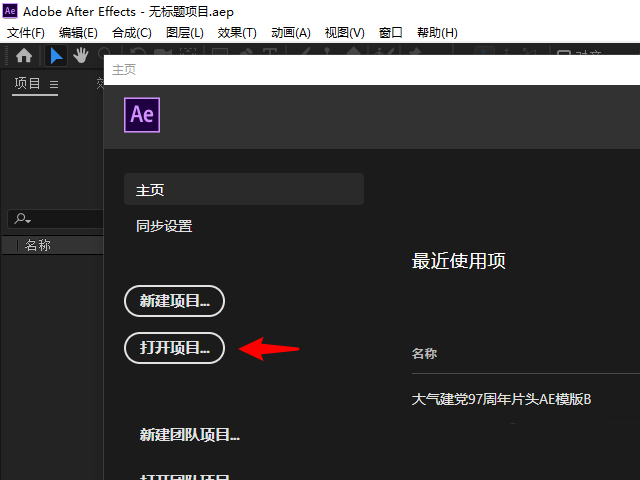Click the 打开项目... button
Image resolution: width=640 pixels, height=480 pixels.
[x=174, y=348]
